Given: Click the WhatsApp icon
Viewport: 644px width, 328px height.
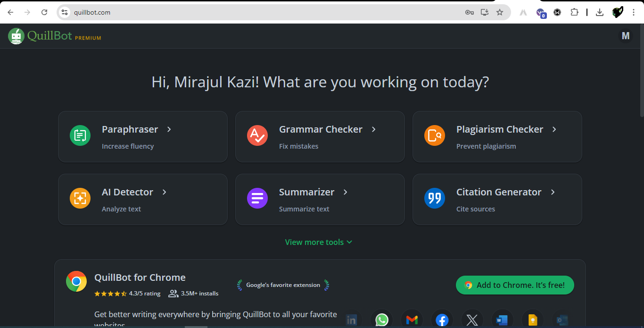Looking at the screenshot, I should pos(382,320).
